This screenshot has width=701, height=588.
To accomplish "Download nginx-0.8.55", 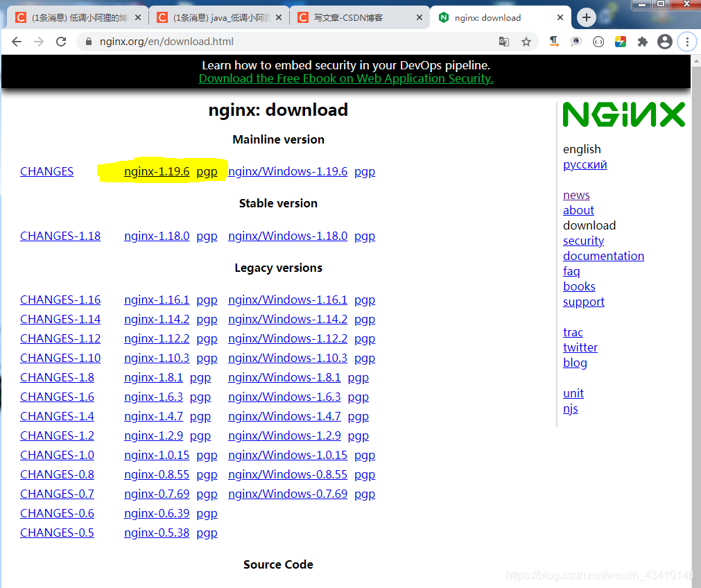I will coord(157,475).
